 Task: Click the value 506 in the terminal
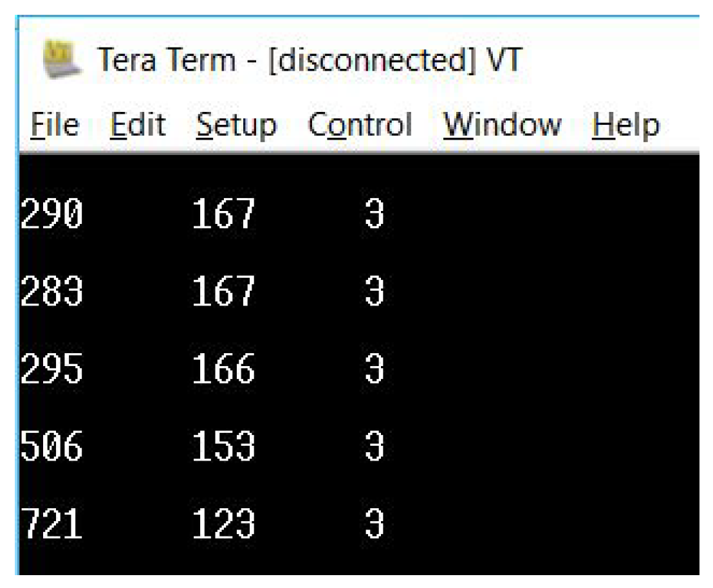[52, 446]
